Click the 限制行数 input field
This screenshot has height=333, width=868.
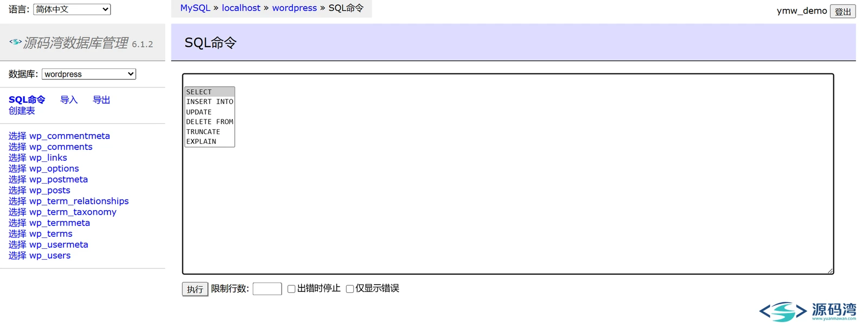(267, 288)
